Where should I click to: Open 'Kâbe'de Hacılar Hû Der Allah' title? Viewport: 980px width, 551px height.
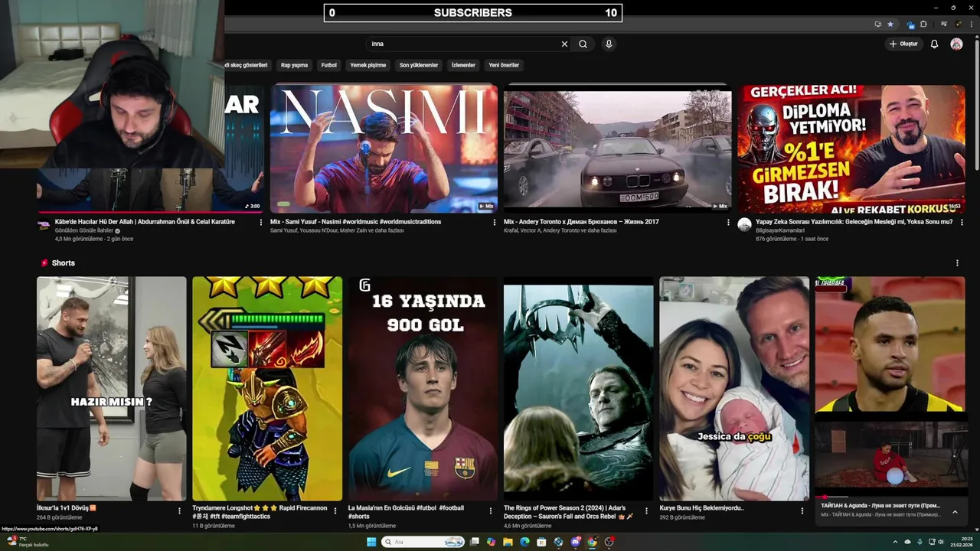pos(145,222)
